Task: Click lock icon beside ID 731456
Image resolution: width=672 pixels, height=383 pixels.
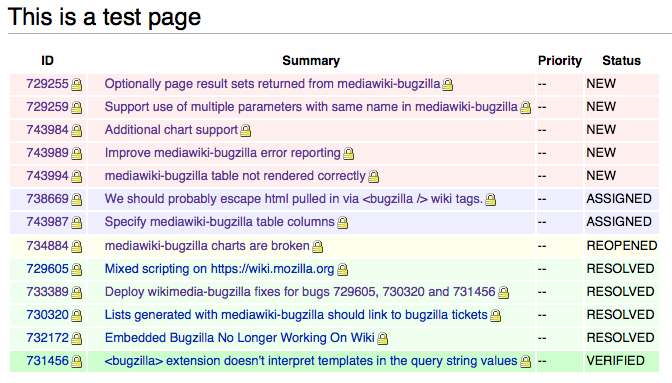Action: coord(77,362)
